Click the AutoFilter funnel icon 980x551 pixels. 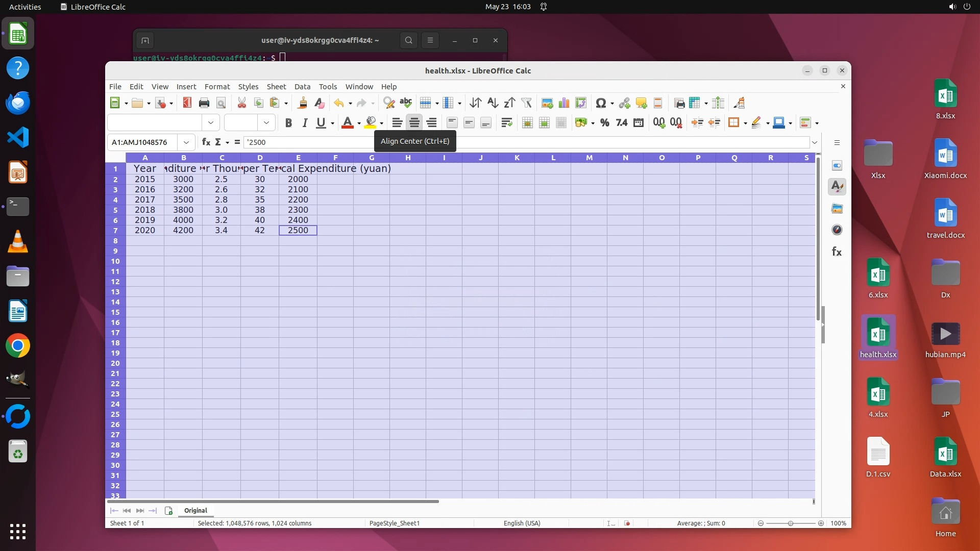[526, 103]
